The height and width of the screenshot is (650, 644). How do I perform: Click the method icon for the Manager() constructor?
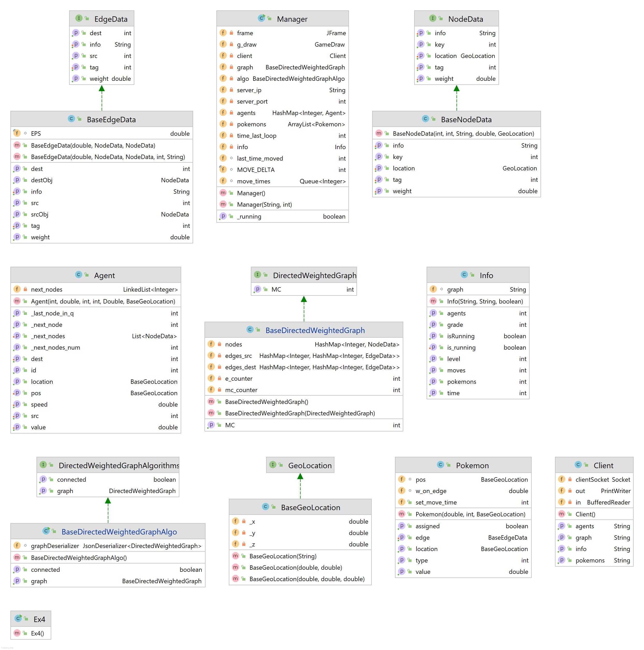223,193
